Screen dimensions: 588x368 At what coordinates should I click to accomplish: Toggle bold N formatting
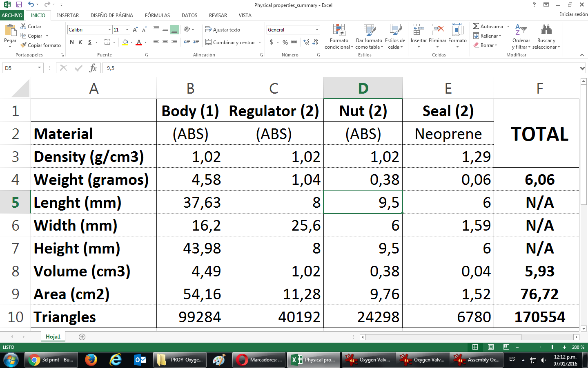[72, 42]
